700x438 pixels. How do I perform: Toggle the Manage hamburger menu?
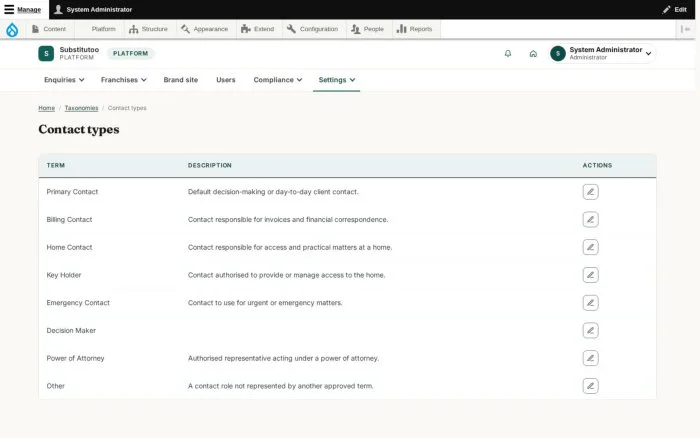[x=23, y=9]
